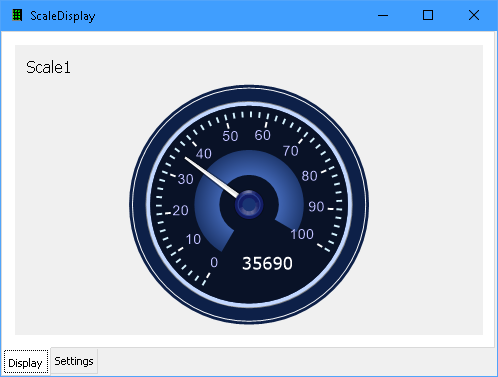
Task: Click the ScaleDisplay app icon in title bar
Action: pos(17,15)
